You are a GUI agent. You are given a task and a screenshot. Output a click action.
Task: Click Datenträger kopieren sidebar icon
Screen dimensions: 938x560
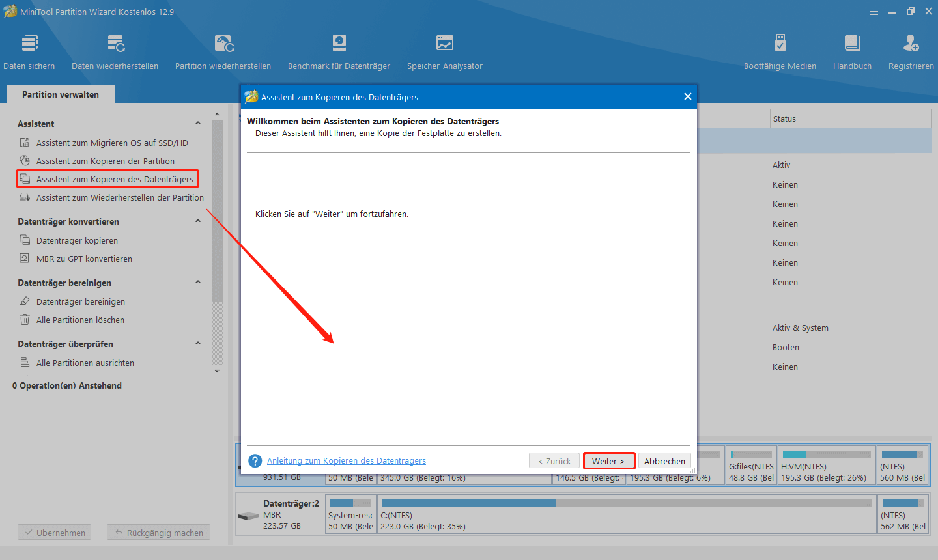click(x=25, y=240)
